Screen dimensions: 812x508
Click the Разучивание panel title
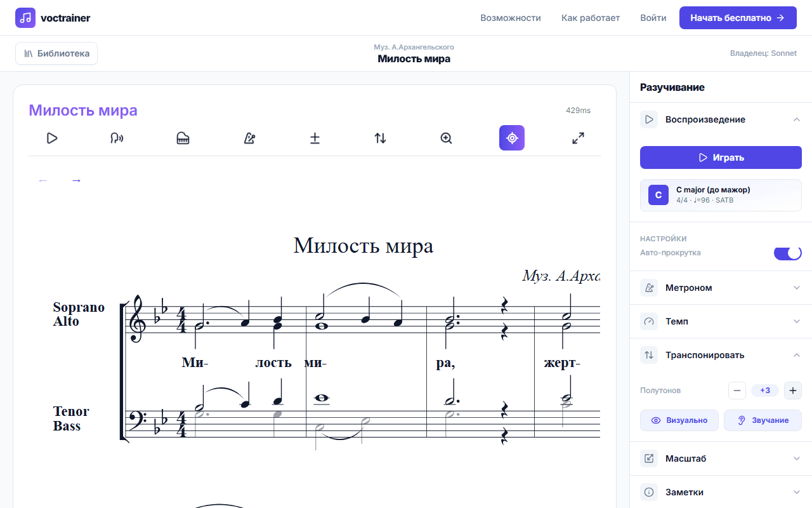672,88
